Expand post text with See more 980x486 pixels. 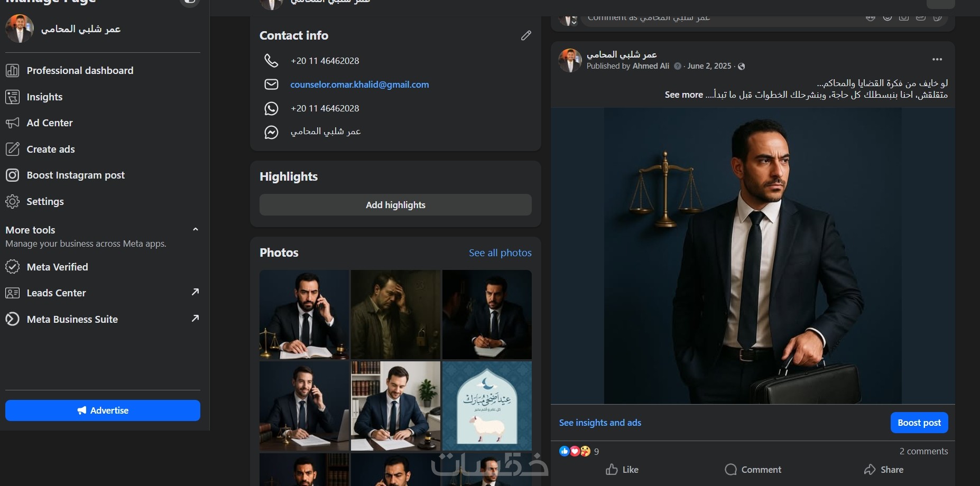684,95
